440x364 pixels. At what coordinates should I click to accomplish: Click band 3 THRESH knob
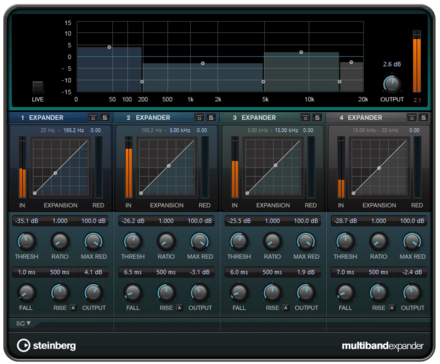click(x=239, y=241)
